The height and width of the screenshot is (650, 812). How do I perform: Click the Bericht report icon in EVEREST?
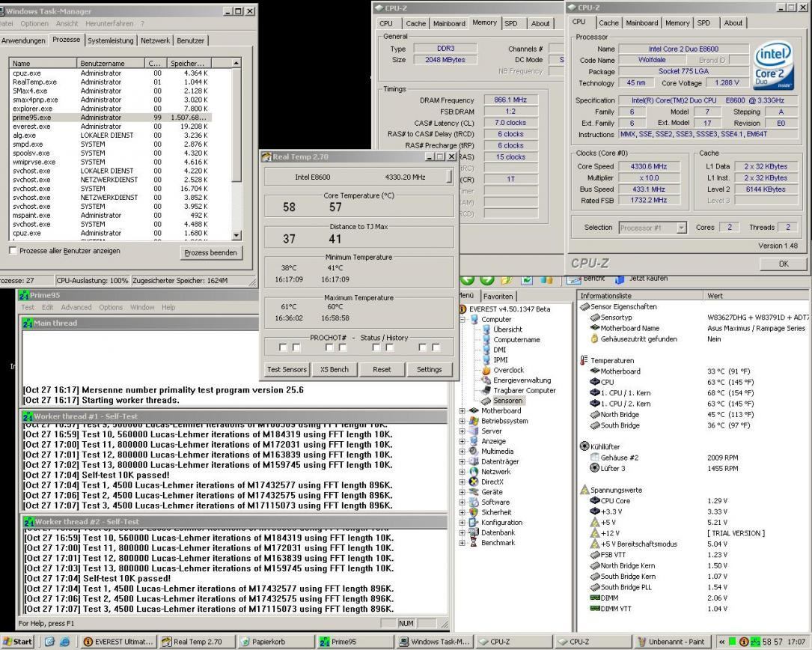pyautogui.click(x=573, y=280)
